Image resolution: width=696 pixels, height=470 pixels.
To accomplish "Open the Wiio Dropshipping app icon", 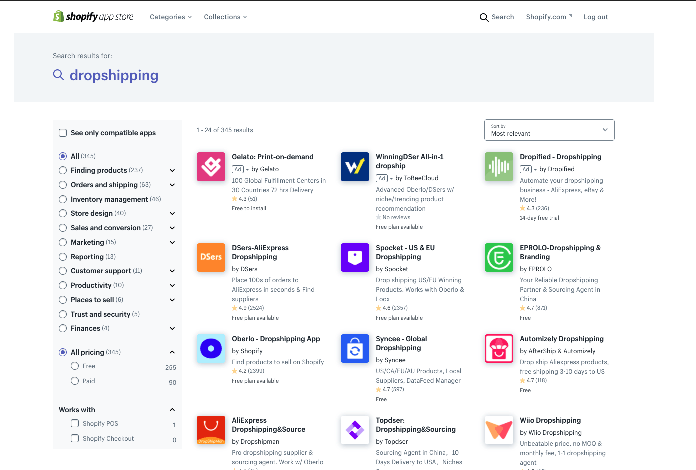I will 499,430.
